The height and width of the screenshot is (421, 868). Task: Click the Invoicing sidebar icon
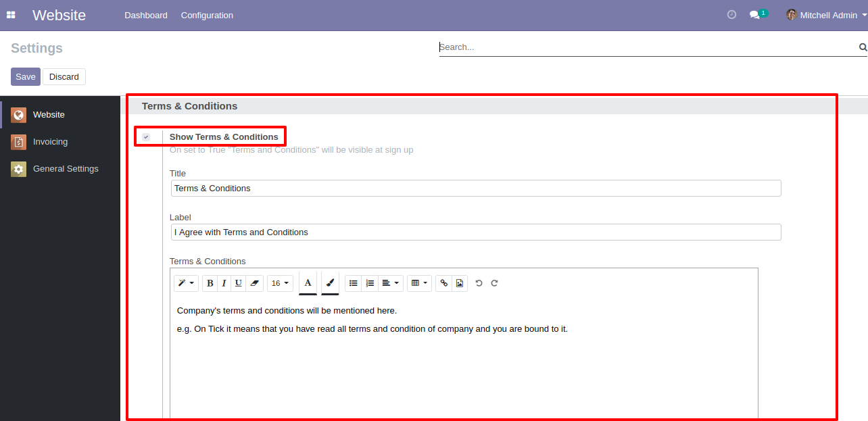click(x=18, y=142)
